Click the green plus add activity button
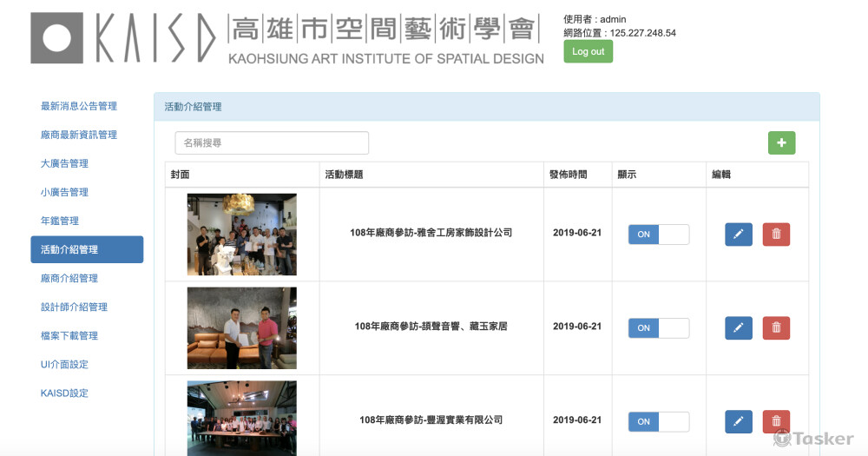The width and height of the screenshot is (868, 456). click(x=781, y=142)
